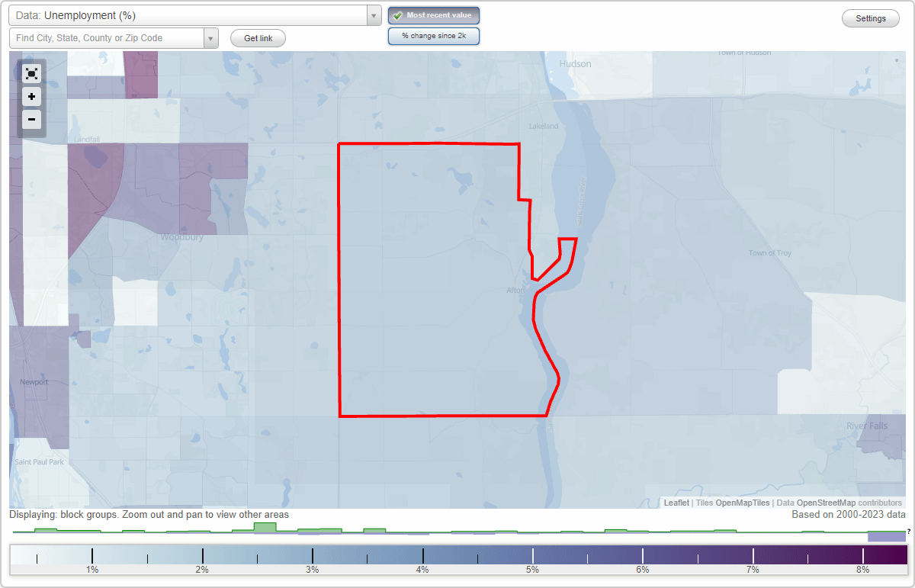
Task: Click the full-extent map icon
Action: tap(31, 73)
